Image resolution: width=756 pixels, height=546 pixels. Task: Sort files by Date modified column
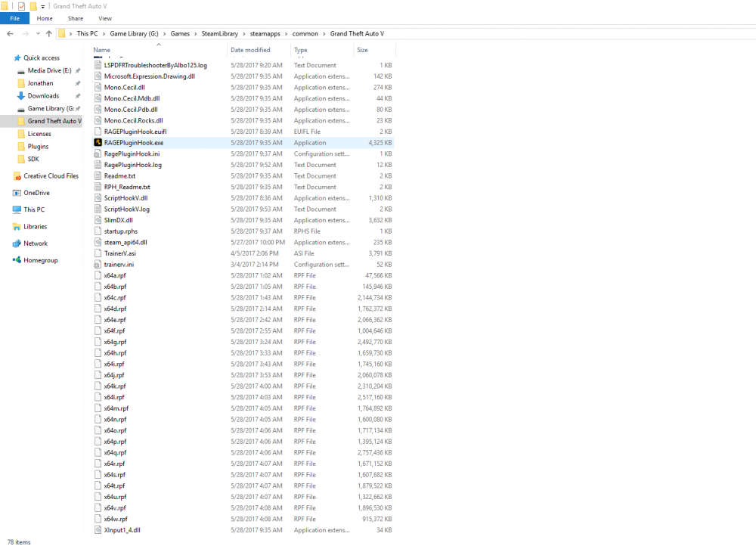250,50
